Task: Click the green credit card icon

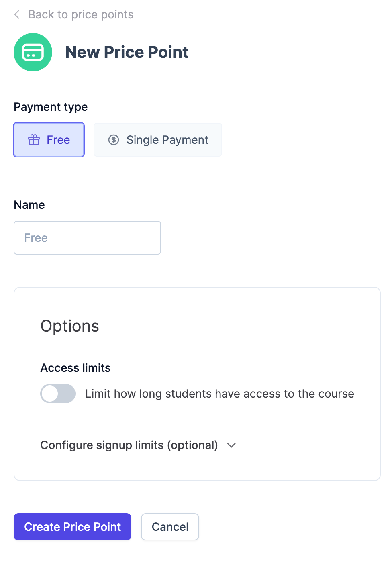Action: (x=33, y=52)
